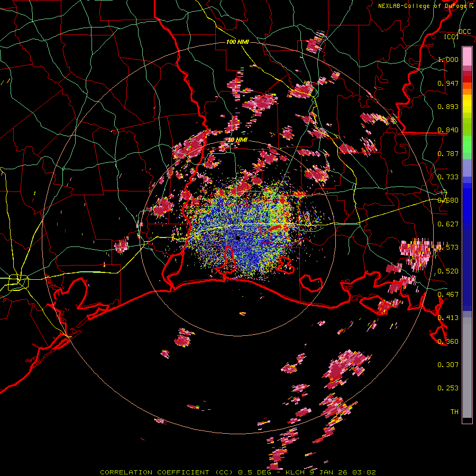Image resolution: width=476 pixels, height=476 pixels.
Task: Click the 0.787 value on the color scale
Action: [448, 153]
